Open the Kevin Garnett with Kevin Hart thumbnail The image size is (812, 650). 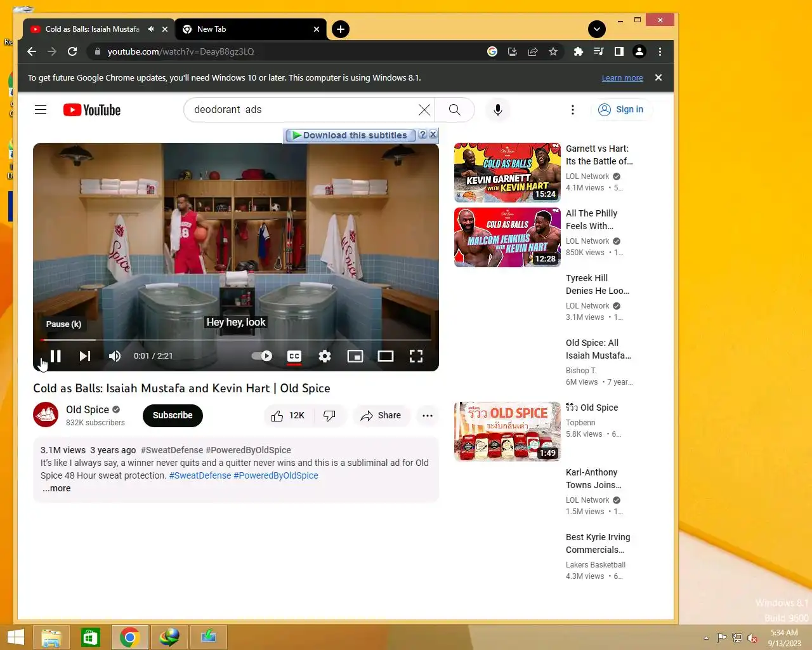[x=507, y=173]
